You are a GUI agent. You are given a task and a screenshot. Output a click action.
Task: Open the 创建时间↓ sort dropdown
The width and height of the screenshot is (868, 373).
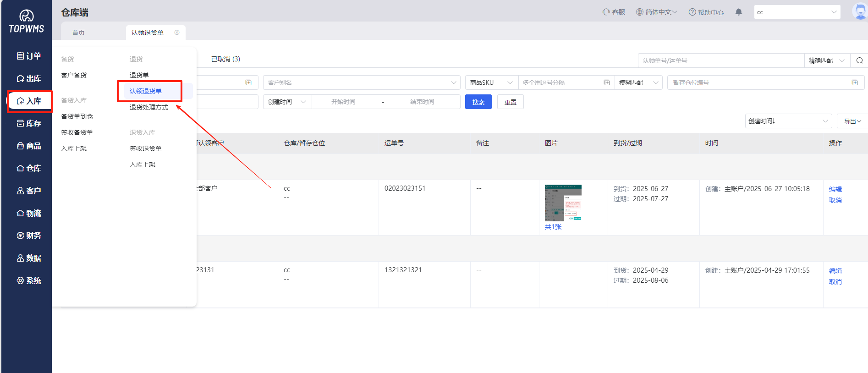(x=788, y=121)
